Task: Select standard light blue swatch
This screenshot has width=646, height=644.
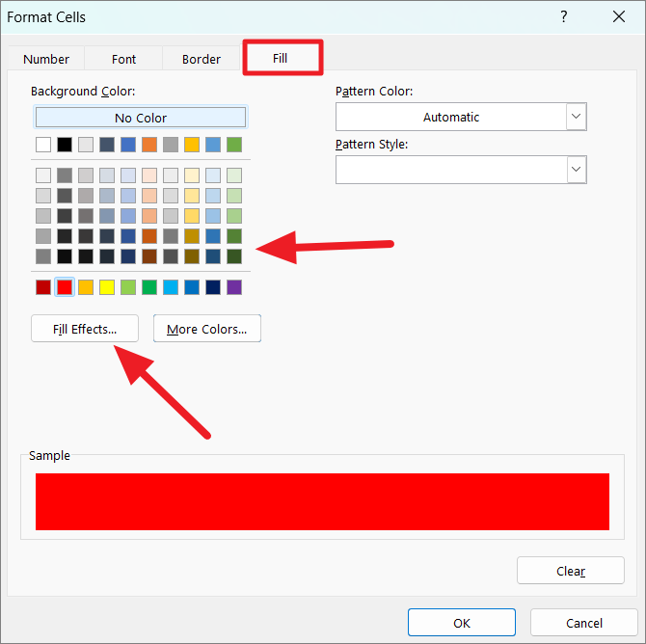Action: click(x=171, y=287)
